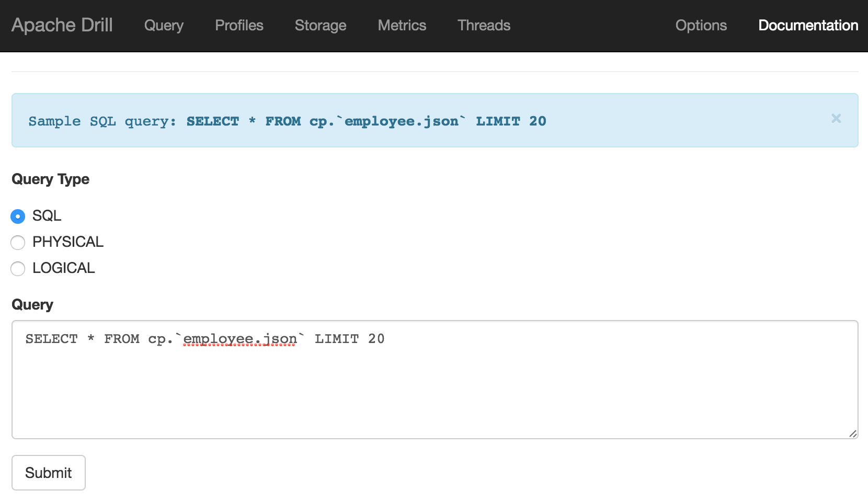Image resolution: width=868 pixels, height=502 pixels.
Task: Submit the query
Action: point(49,473)
